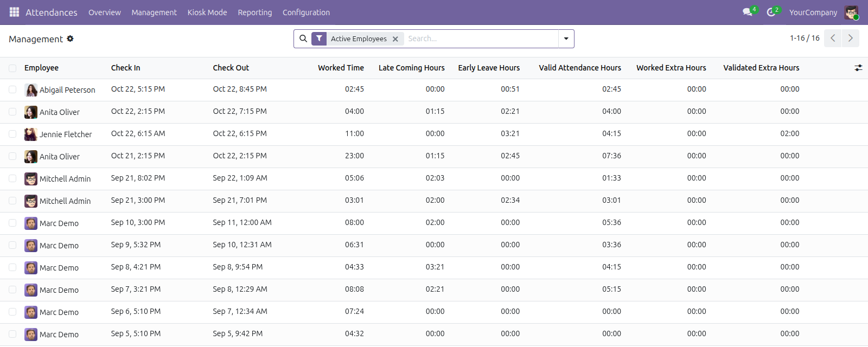Go to previous page of records
Viewport: 868px width, 347px height.
833,38
